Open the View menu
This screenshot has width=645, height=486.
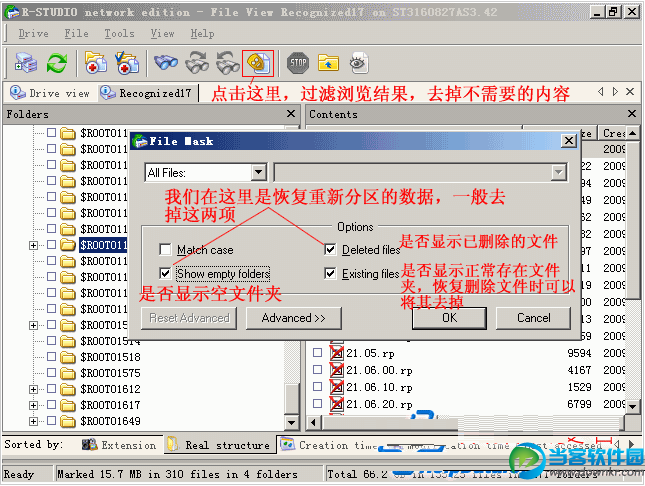(162, 33)
